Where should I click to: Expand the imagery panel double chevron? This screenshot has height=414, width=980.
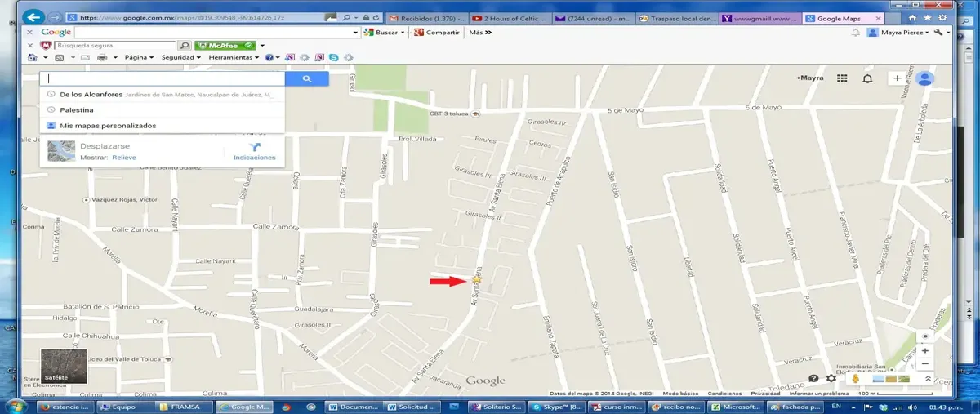pos(928,379)
